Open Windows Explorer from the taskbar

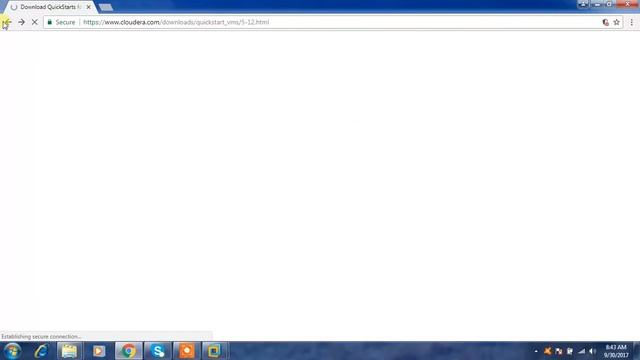69,351
